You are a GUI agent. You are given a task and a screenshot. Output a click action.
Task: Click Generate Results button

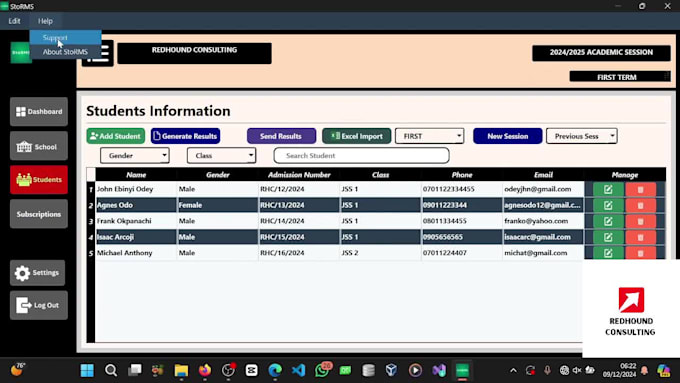point(186,136)
